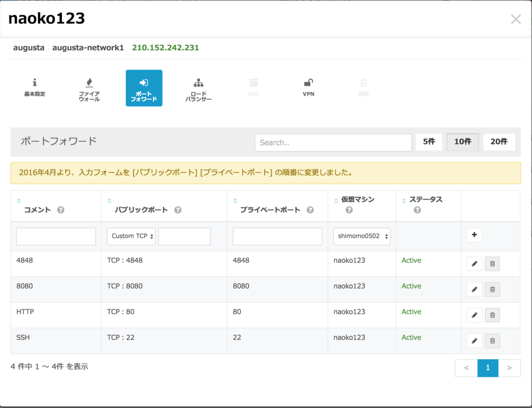This screenshot has height=408, width=532.
Task: Open the 基本設定 basic settings tab
Action: point(35,88)
